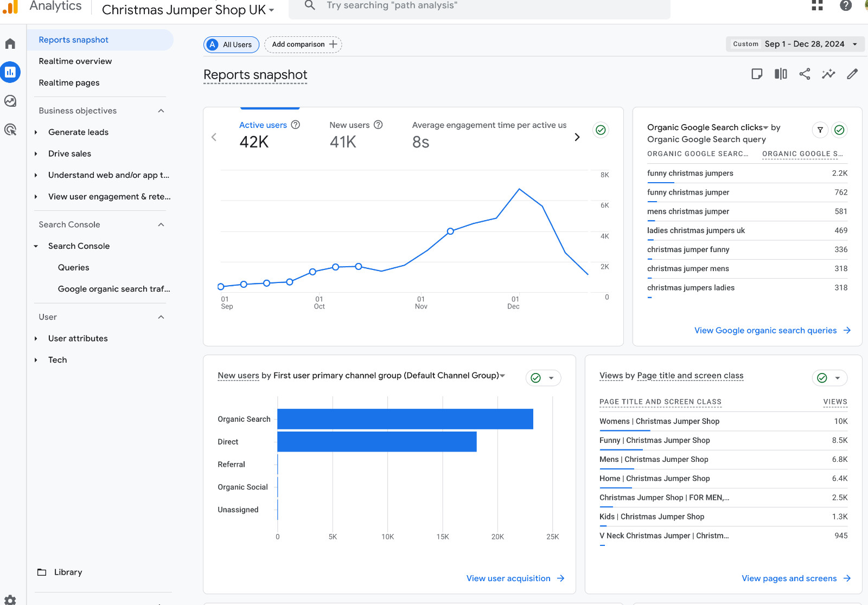Click 'Womens | Christmas Jumper Shop' page row

click(x=723, y=421)
